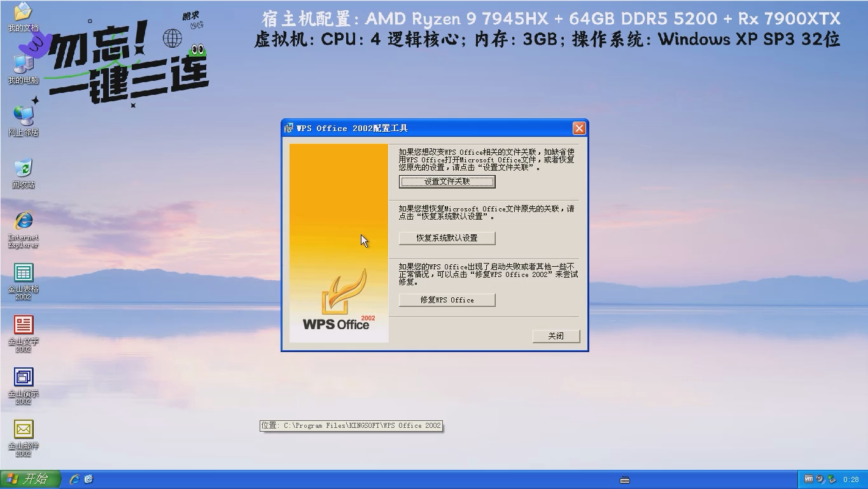Open the VMware Tools tray icon
This screenshot has width=868, height=489.
808,479
